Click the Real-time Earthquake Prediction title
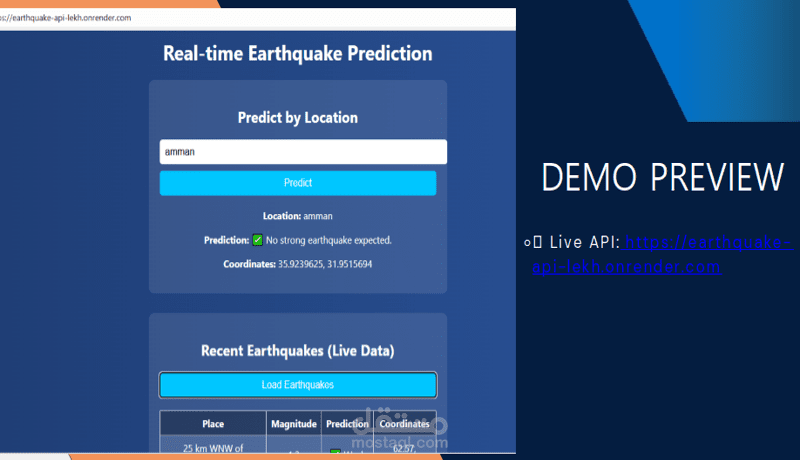800x460 pixels. tap(298, 54)
